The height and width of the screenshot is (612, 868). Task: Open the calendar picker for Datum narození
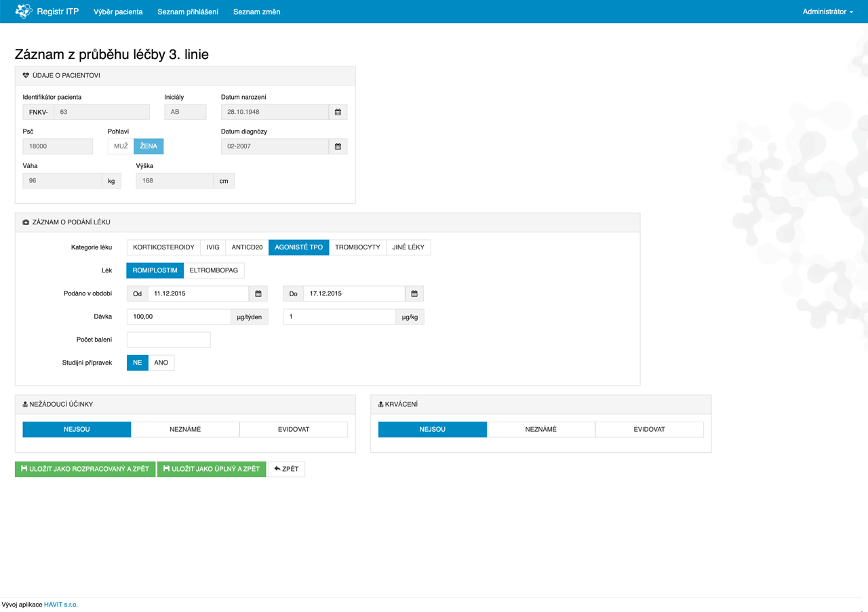[x=338, y=111]
